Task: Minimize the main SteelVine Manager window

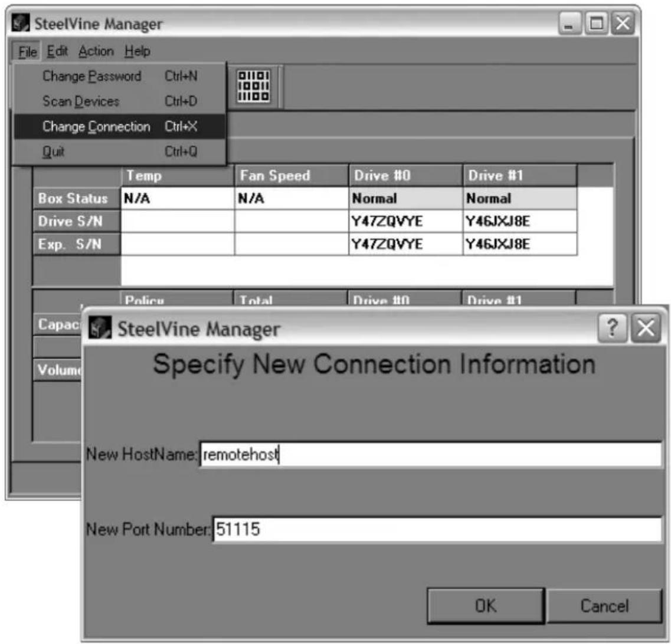Action: 569,23
